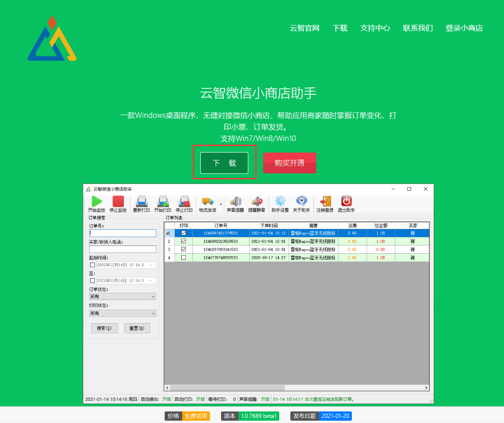
Task: Click the 摘要 column header
Action: (313, 226)
